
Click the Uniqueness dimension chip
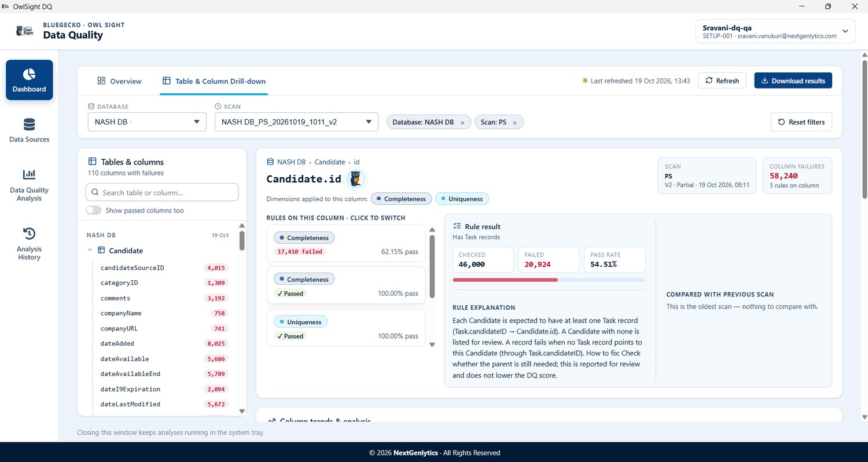coord(462,199)
